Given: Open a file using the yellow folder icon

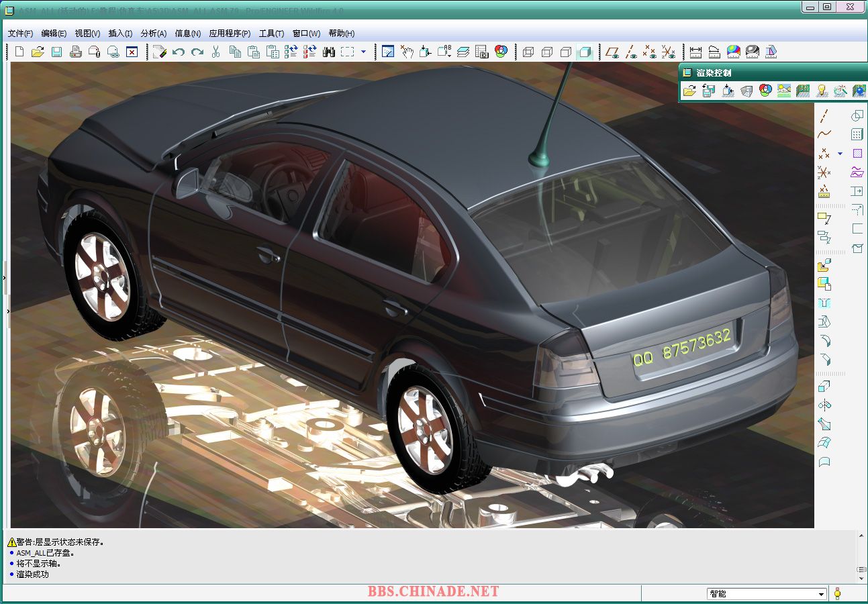Looking at the screenshot, I should (x=38, y=52).
